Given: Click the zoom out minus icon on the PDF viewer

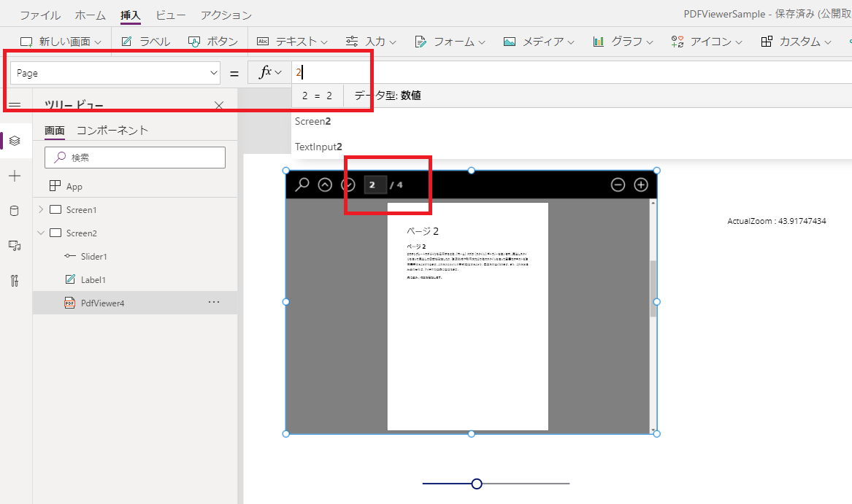Looking at the screenshot, I should tap(619, 185).
